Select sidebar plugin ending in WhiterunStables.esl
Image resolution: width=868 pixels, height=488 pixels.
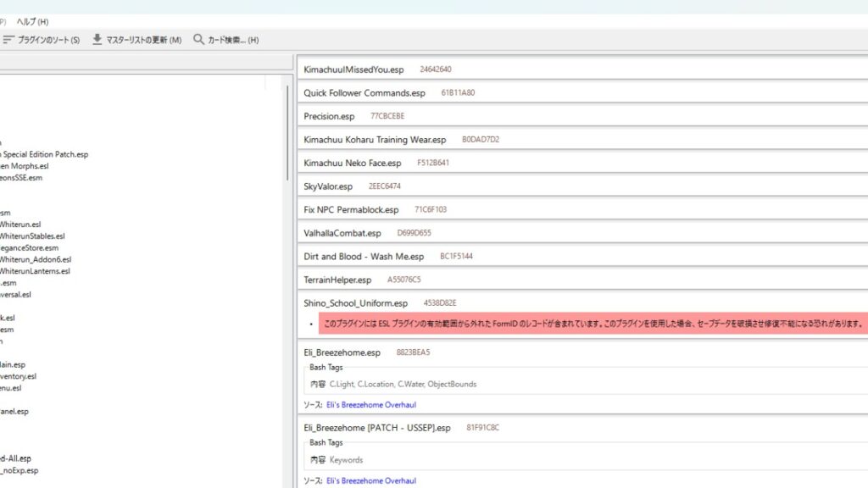coord(32,236)
